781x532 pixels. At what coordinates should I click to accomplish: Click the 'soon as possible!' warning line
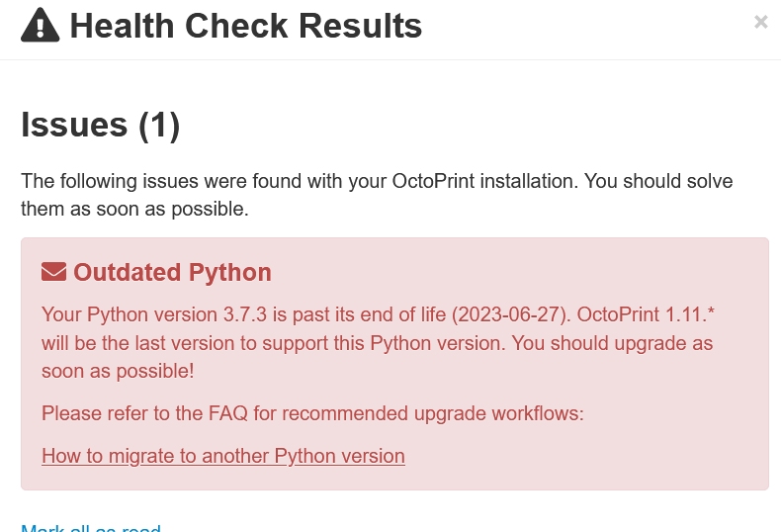118,371
